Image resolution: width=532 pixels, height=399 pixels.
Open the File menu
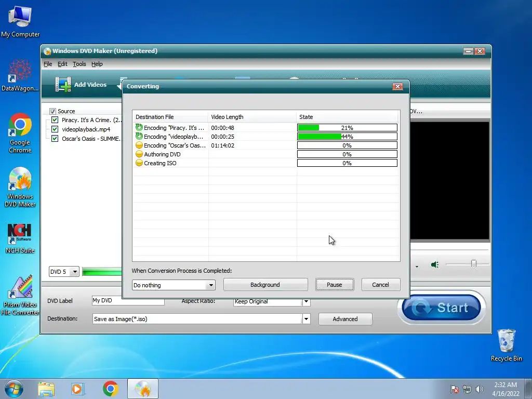[x=48, y=64]
